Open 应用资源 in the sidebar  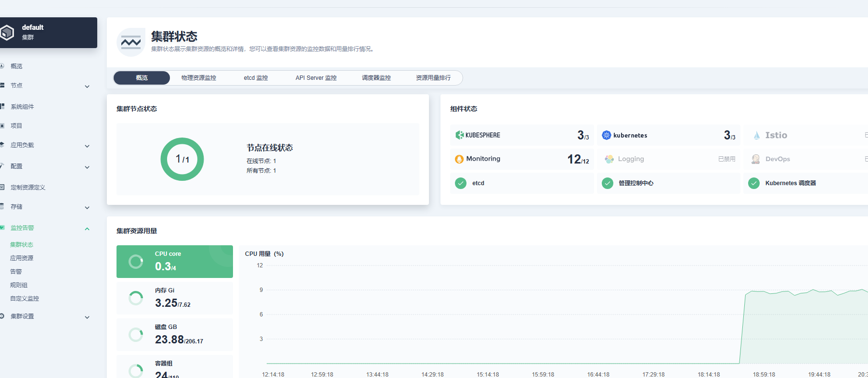click(x=22, y=258)
